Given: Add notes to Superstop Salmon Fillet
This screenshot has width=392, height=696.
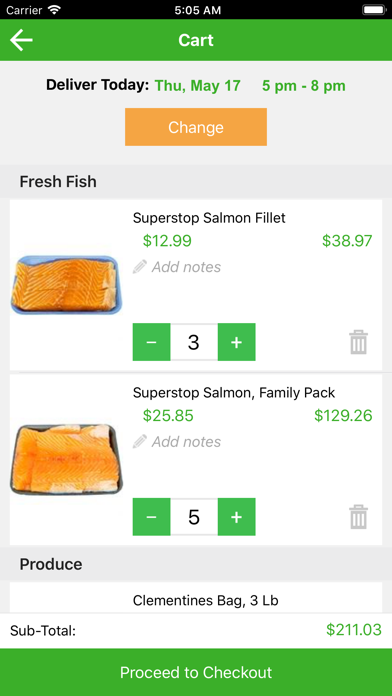Looking at the screenshot, I should [186, 267].
